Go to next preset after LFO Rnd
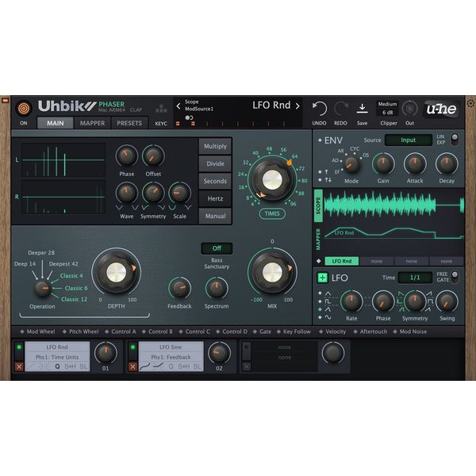Viewport: 476px width, 476px height. [297, 106]
